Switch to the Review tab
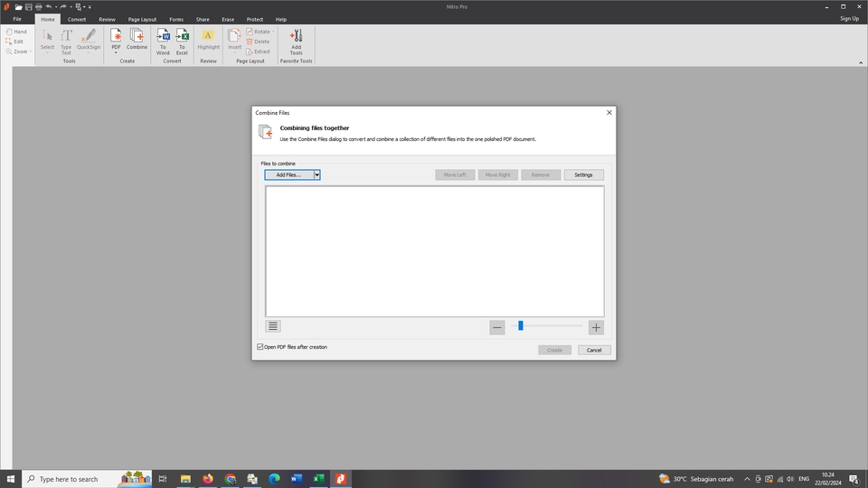 (x=107, y=19)
